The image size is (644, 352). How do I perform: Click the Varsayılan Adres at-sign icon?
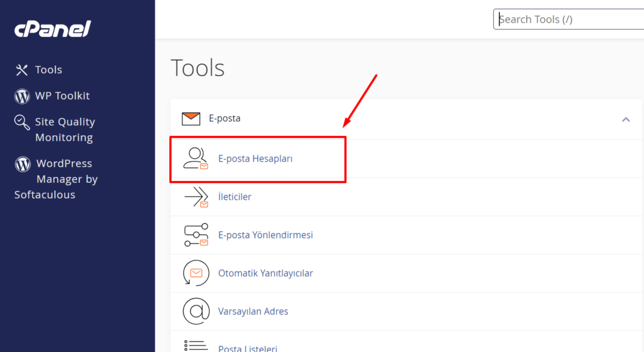(196, 311)
